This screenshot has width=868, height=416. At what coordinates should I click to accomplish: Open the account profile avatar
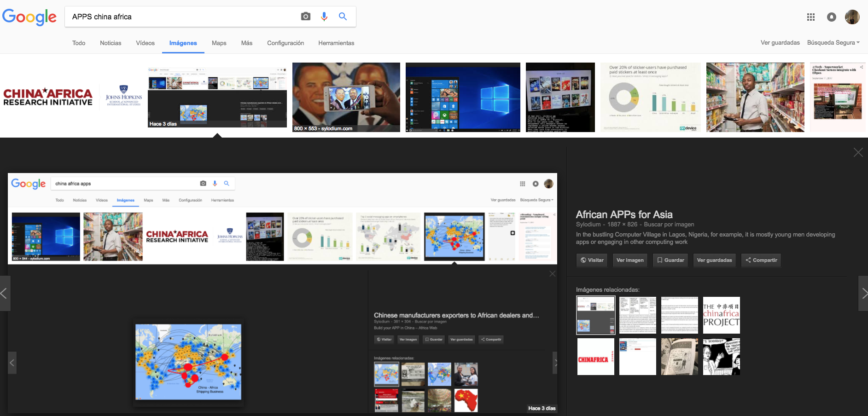click(x=852, y=17)
